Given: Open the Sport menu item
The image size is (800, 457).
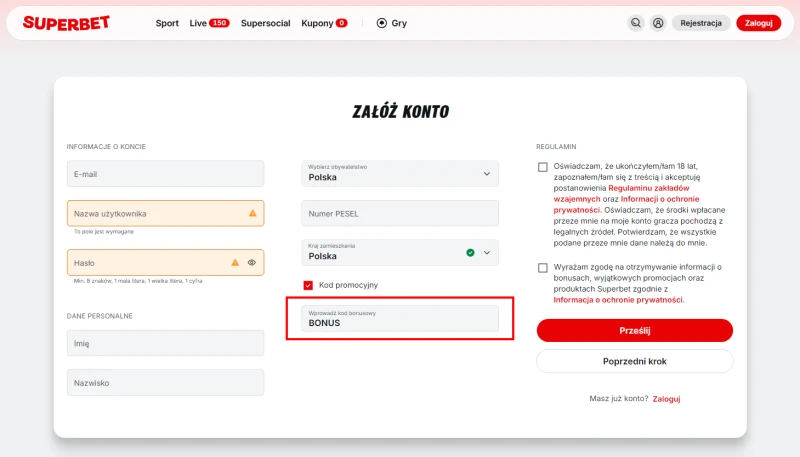Looking at the screenshot, I should (x=167, y=23).
